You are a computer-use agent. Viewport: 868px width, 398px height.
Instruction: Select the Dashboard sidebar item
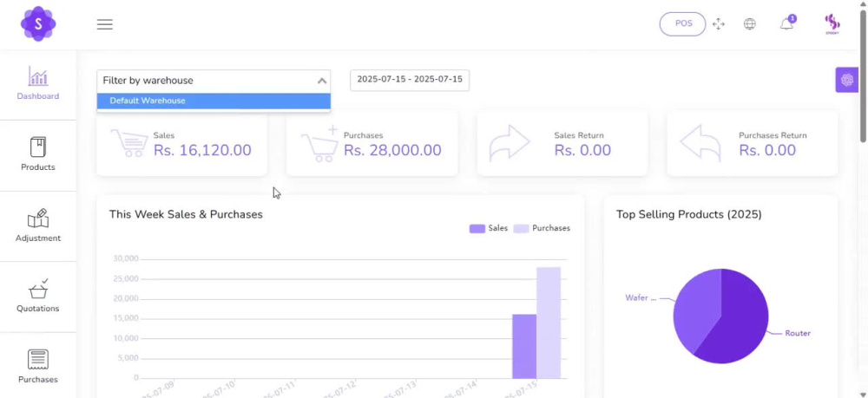[x=38, y=84]
